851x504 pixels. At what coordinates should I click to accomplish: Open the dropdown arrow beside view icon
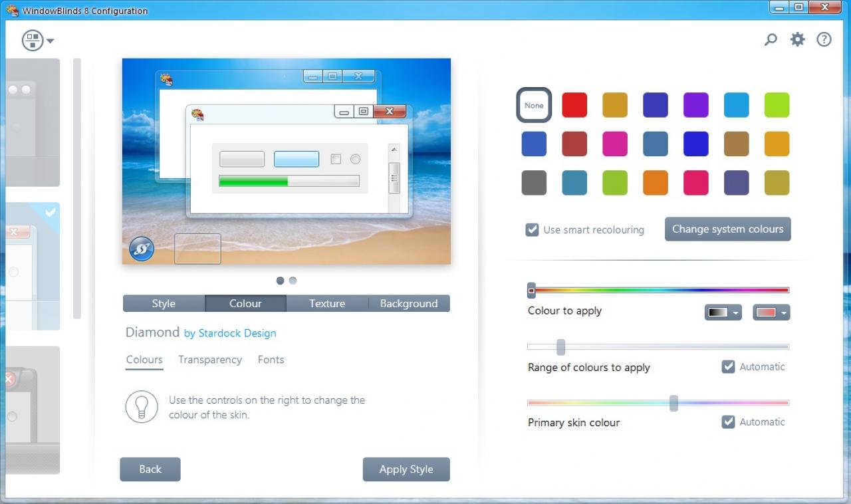coord(51,41)
